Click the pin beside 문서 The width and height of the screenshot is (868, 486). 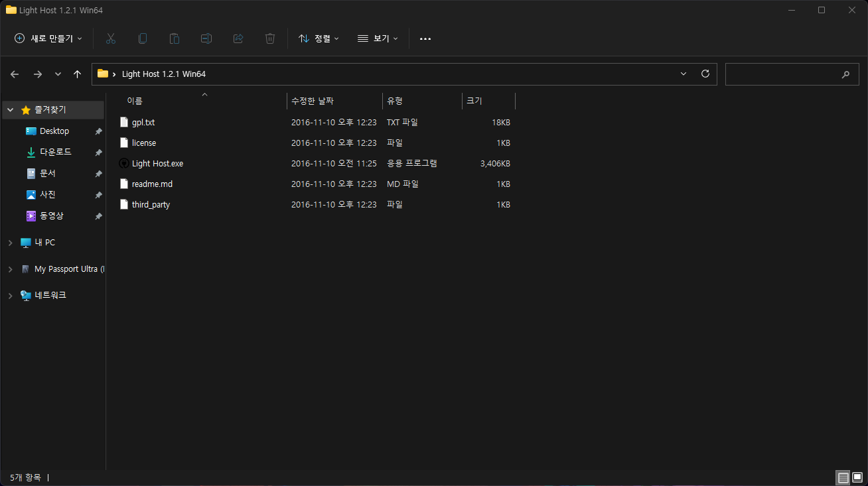coord(98,174)
